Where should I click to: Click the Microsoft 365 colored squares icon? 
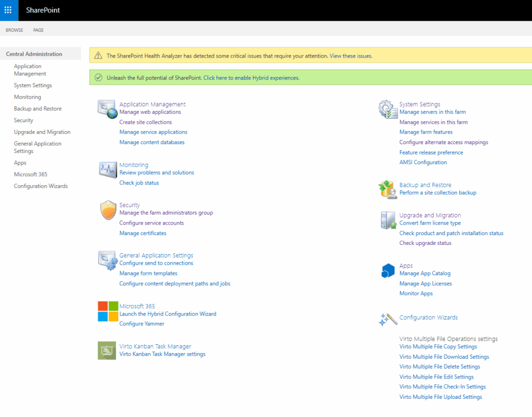point(108,311)
